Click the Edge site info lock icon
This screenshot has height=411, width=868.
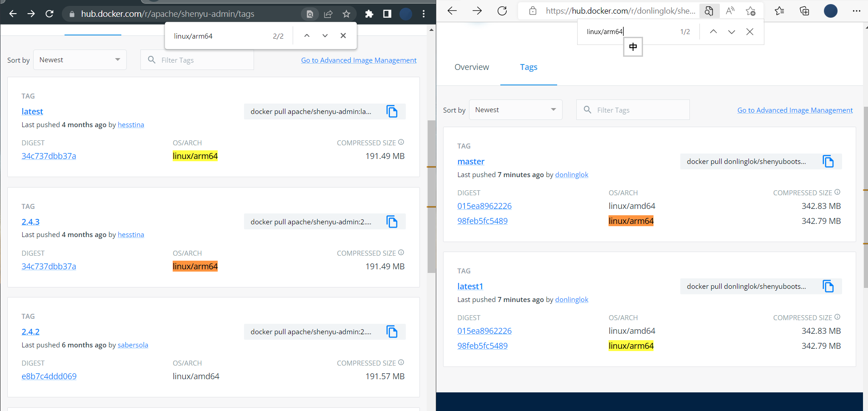pos(533,10)
